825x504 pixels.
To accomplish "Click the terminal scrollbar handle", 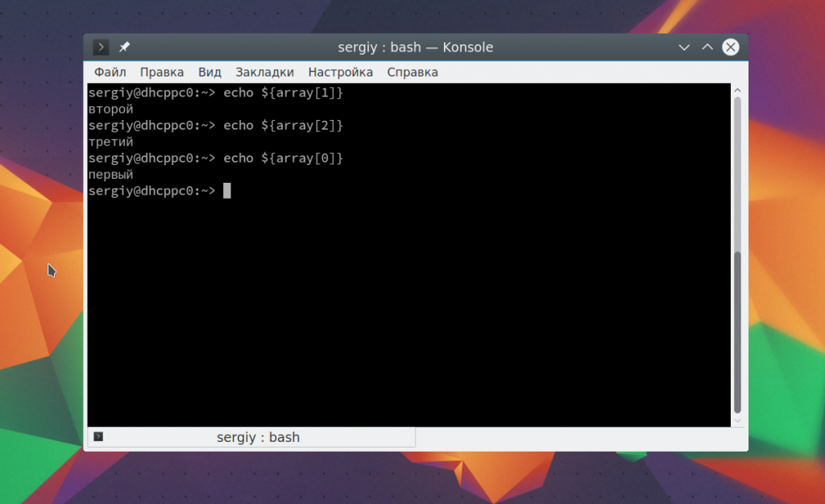I will pos(737,330).
